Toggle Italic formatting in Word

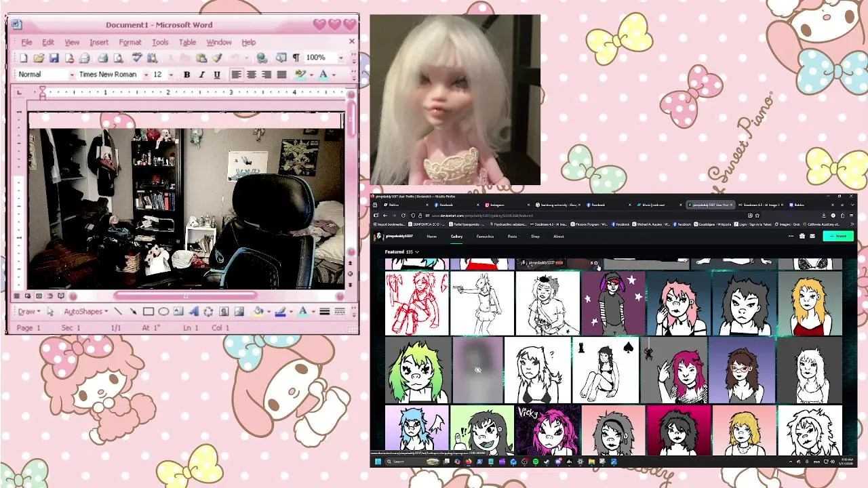click(x=202, y=75)
